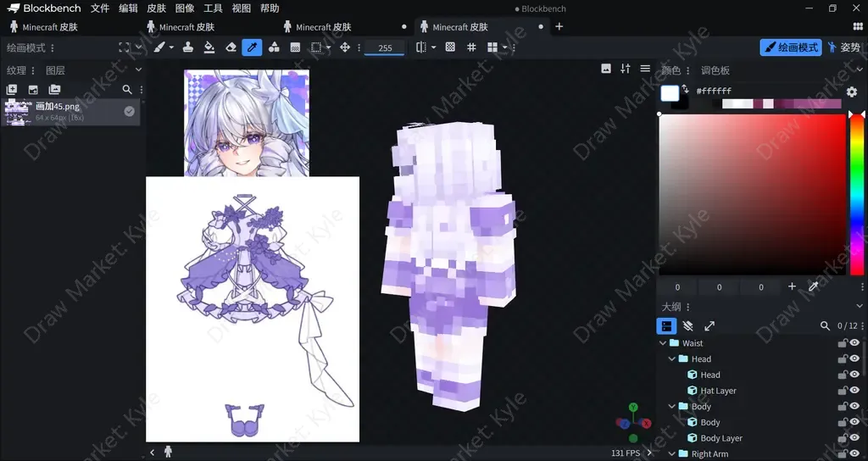
Task: Hide the Waist group with eye icon
Action: [854, 343]
